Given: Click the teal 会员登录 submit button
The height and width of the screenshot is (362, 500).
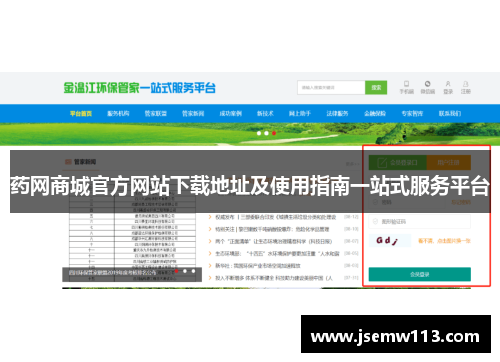Looking at the screenshot, I should [420, 274].
